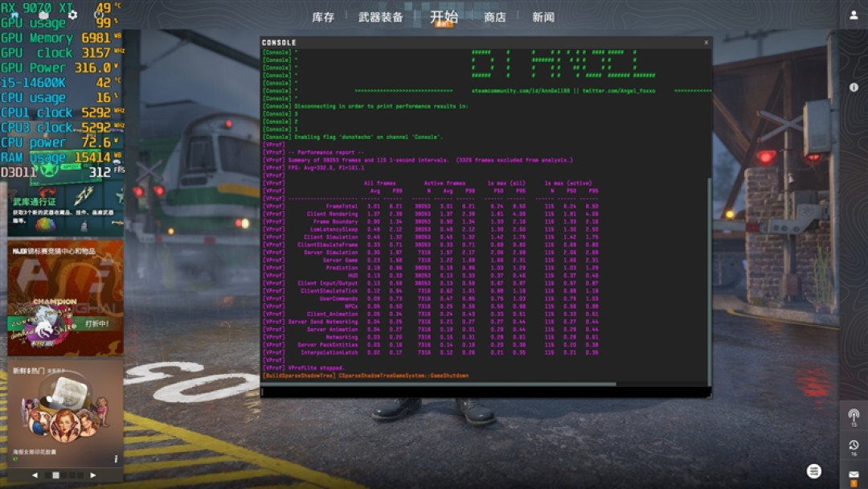Show previous store carousel item
868x489 pixels.
pos(35,475)
